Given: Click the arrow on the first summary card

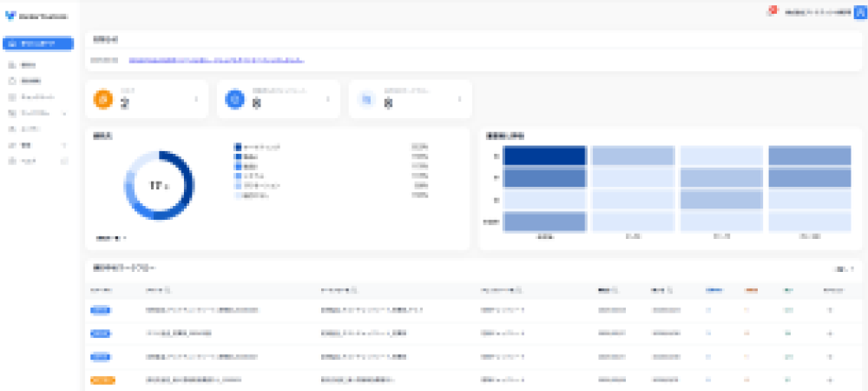Looking at the screenshot, I should tap(196, 99).
